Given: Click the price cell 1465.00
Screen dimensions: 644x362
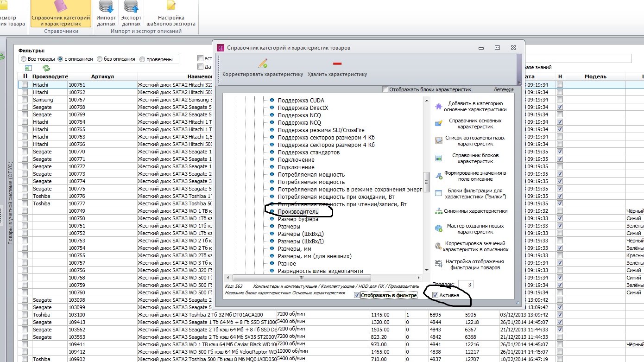Looking at the screenshot, I should (387, 352).
